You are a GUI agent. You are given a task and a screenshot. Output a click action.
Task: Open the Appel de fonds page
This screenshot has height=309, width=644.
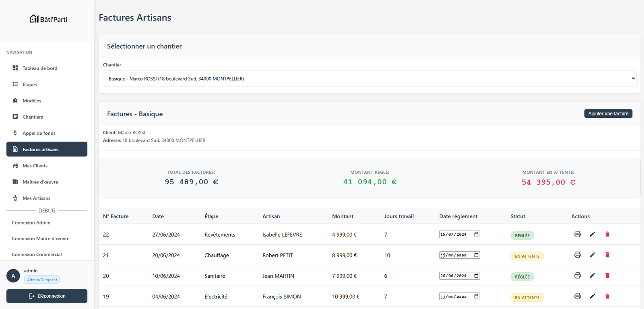[39, 133]
